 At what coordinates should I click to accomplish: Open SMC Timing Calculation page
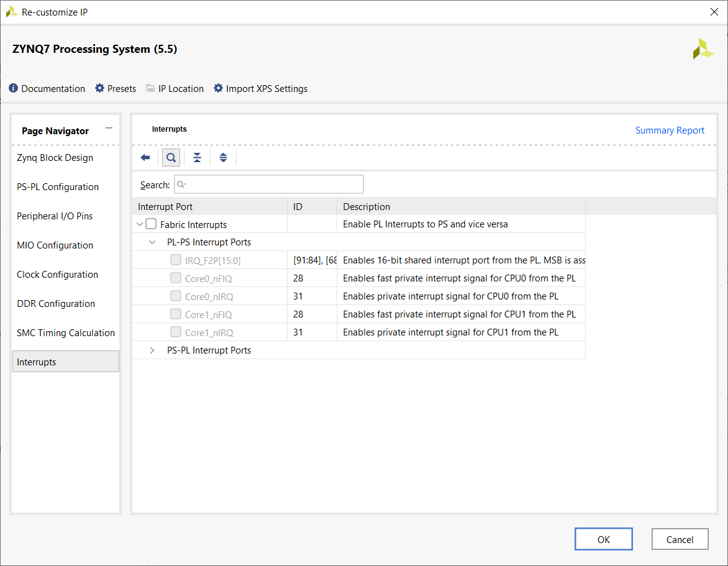(65, 334)
